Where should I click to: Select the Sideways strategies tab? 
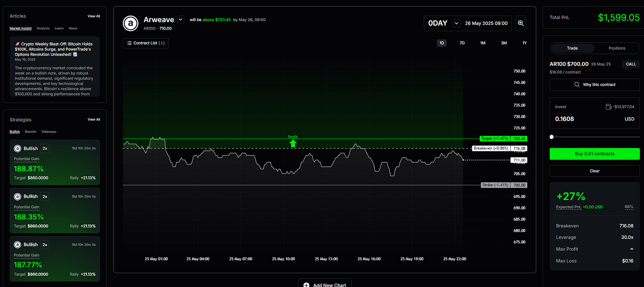point(49,132)
